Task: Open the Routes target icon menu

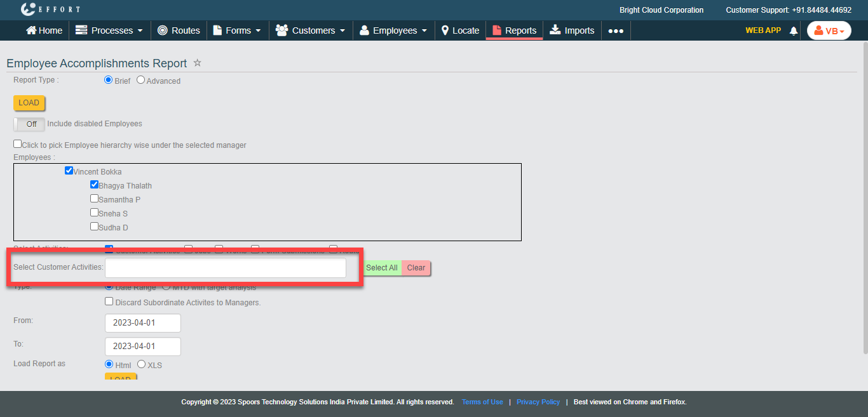Action: (x=163, y=30)
